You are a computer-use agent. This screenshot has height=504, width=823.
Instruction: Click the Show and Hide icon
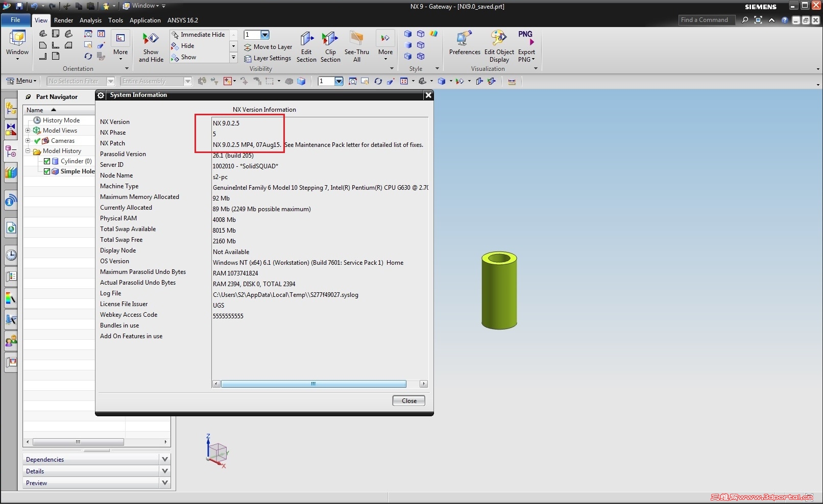[151, 47]
